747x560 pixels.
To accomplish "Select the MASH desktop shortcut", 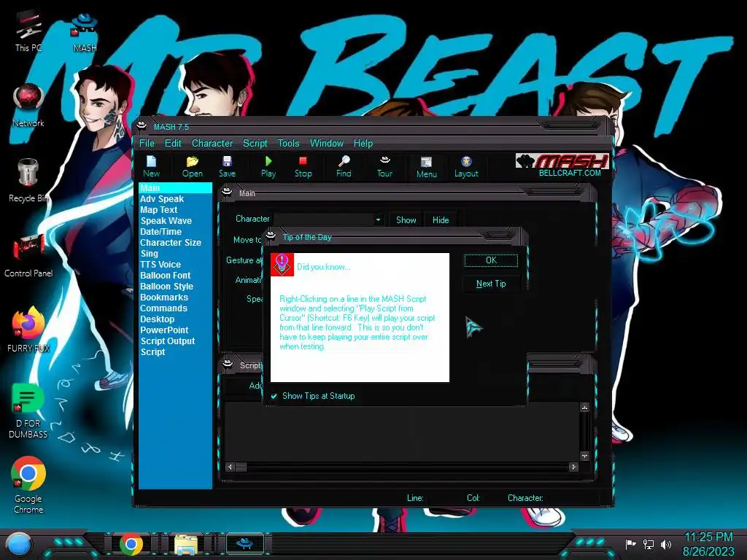I will (85, 32).
